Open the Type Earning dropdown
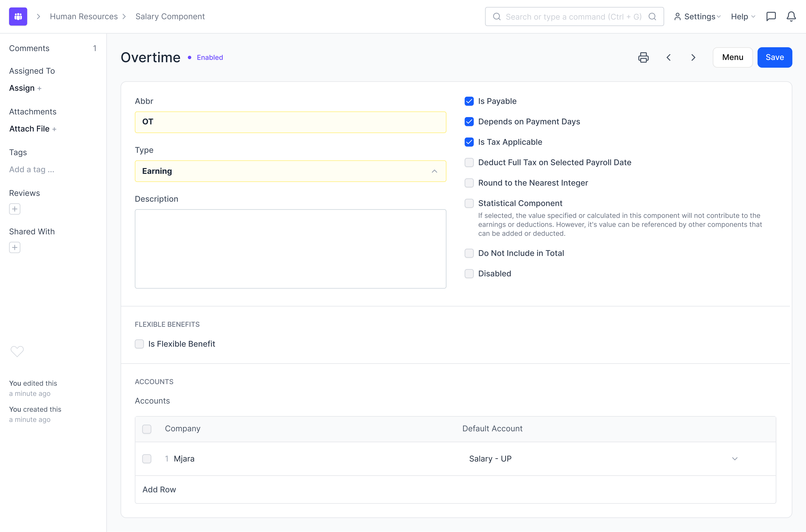This screenshot has height=532, width=806. pyautogui.click(x=290, y=171)
